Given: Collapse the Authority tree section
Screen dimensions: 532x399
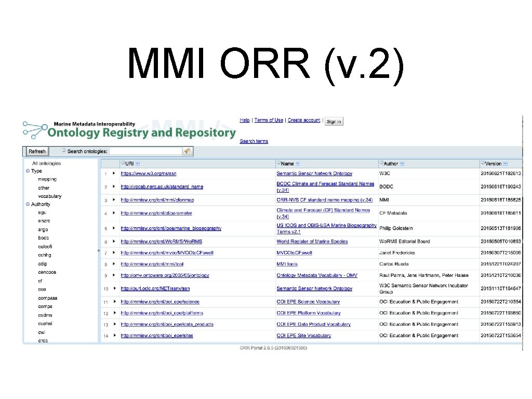Looking at the screenshot, I should pyautogui.click(x=28, y=204).
